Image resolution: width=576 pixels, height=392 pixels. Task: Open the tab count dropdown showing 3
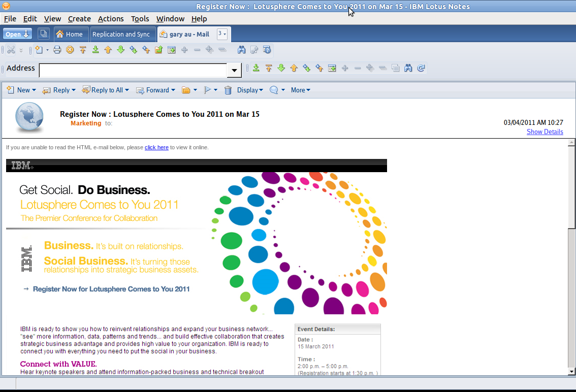pos(222,34)
